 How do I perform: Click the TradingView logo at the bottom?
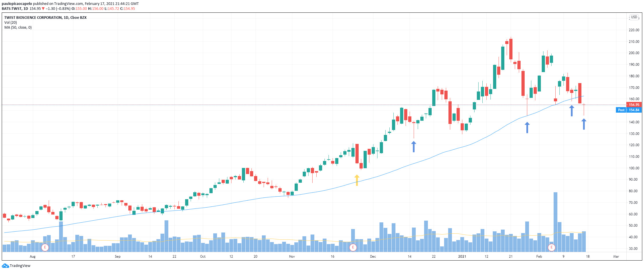coord(16,266)
